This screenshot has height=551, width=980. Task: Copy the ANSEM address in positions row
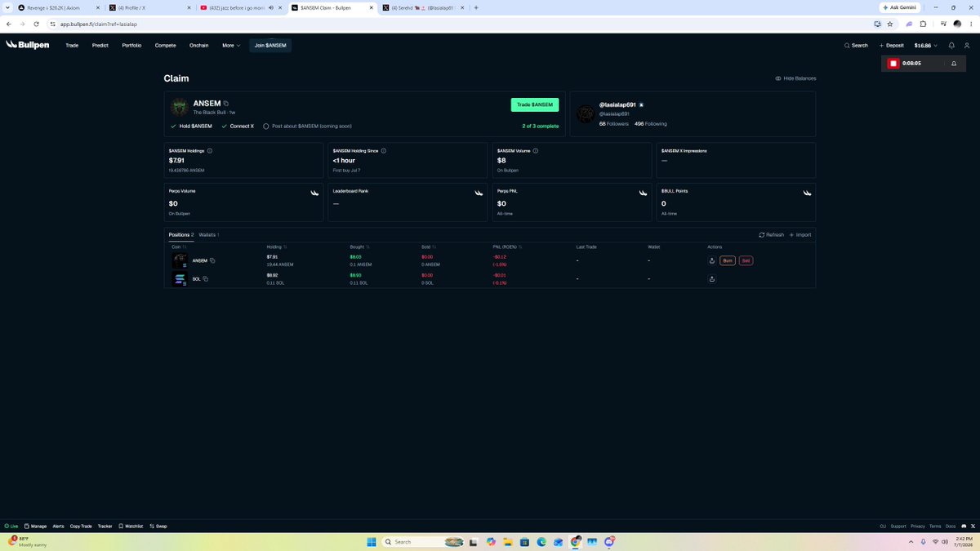pos(212,260)
